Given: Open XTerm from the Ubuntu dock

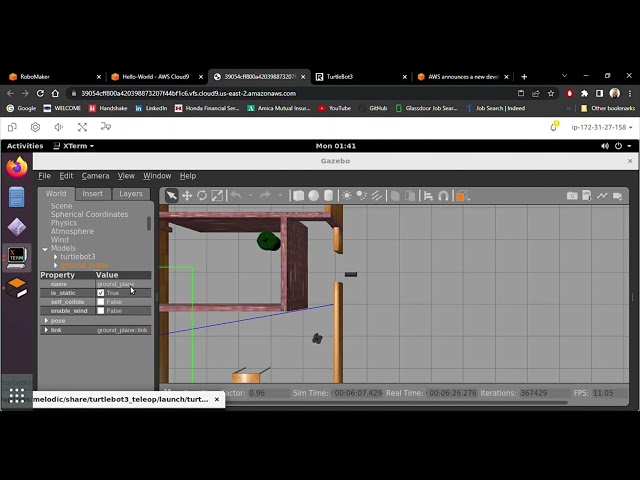Looking at the screenshot, I should point(17,258).
